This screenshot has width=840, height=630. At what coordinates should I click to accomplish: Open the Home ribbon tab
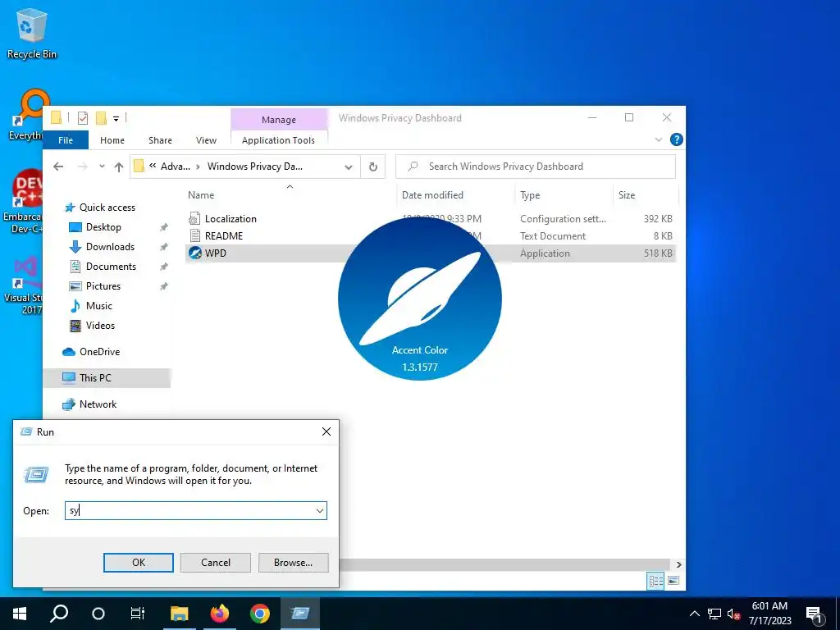pos(112,140)
